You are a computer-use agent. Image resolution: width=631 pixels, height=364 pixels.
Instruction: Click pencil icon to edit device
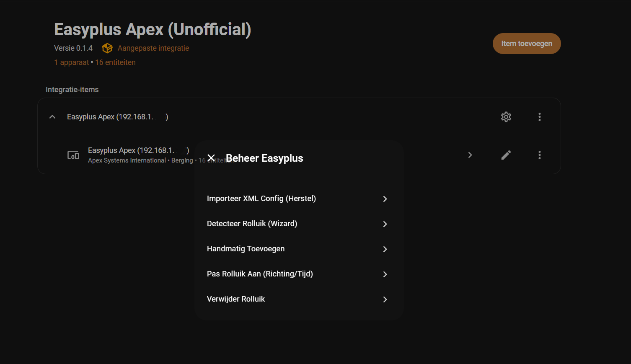click(x=506, y=155)
